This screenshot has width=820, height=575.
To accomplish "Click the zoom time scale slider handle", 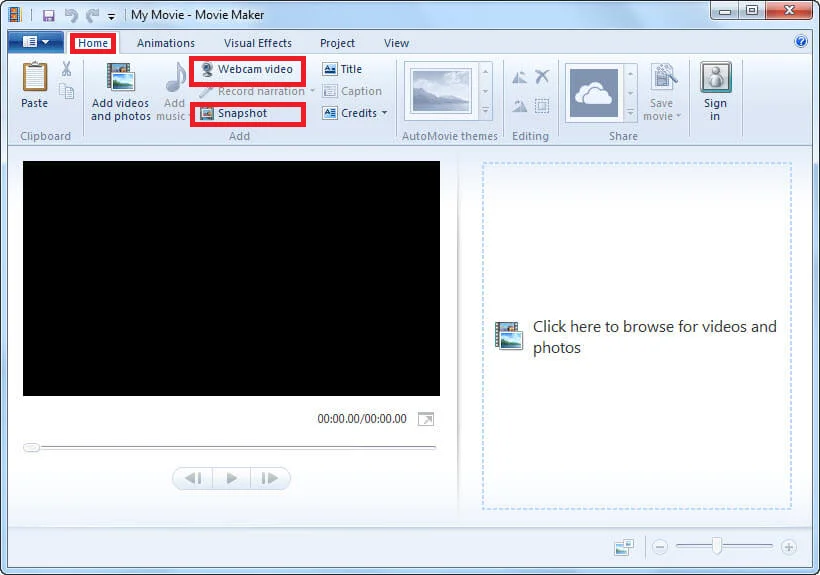I will tap(717, 546).
